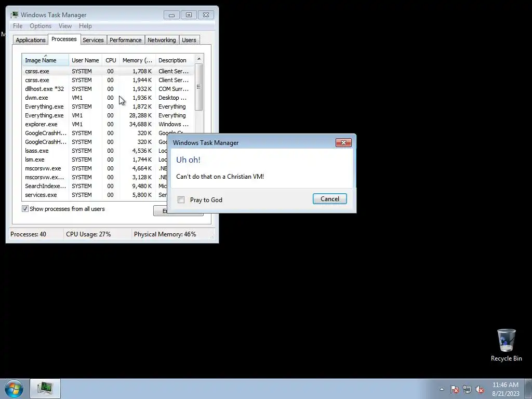Click Physical Memory: 46% status text
The width and height of the screenshot is (532, 399).
[x=165, y=234]
